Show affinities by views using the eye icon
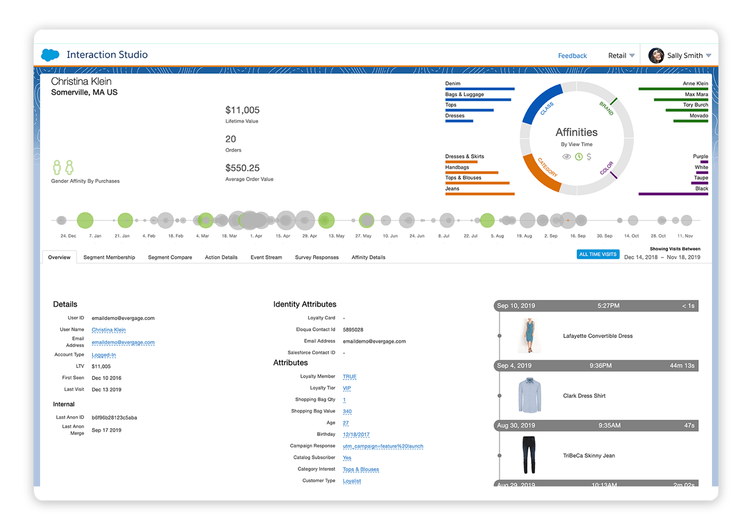The image size is (756, 532). click(566, 157)
